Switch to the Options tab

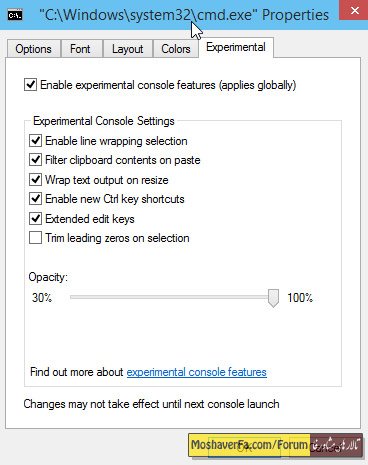click(33, 49)
